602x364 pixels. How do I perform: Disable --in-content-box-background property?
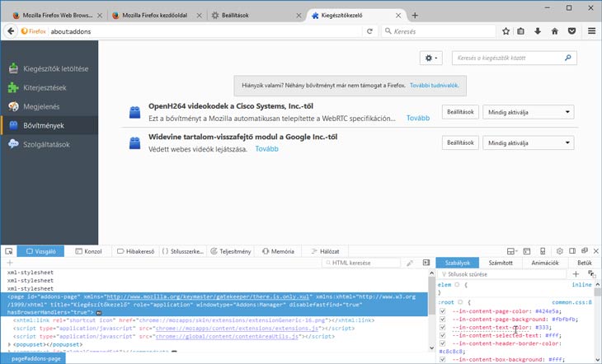click(x=442, y=359)
